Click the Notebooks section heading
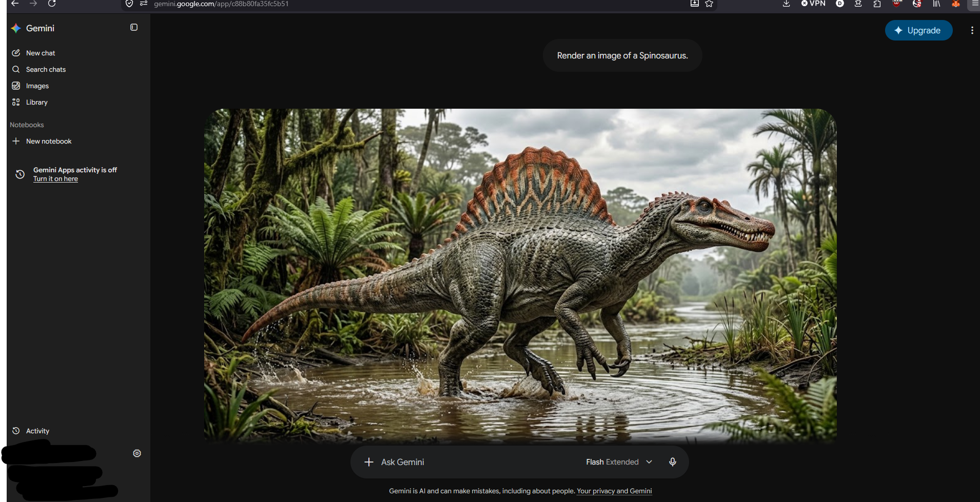This screenshot has height=502, width=980. coord(27,125)
